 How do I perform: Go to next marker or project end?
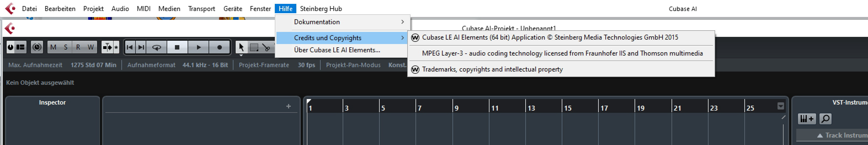141,47
